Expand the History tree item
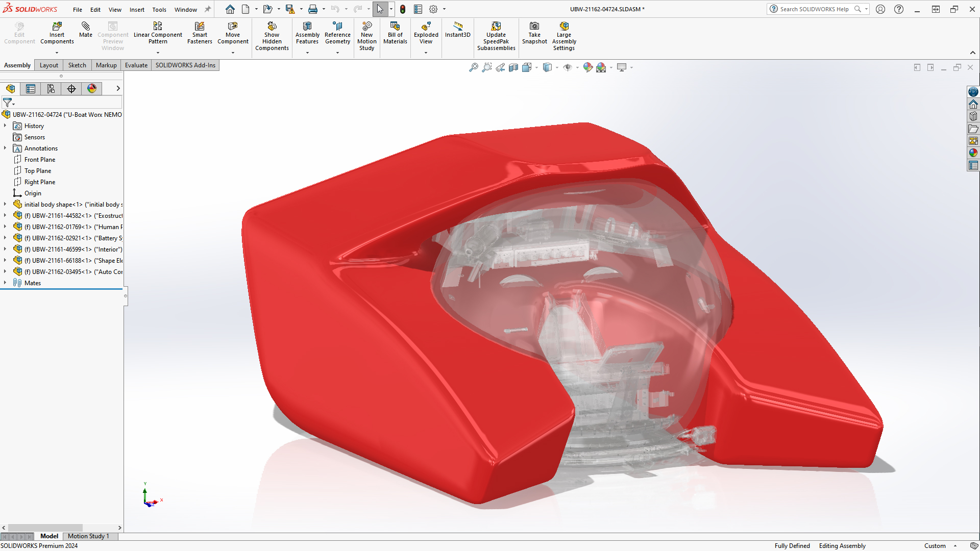980x551 pixels. (5, 126)
